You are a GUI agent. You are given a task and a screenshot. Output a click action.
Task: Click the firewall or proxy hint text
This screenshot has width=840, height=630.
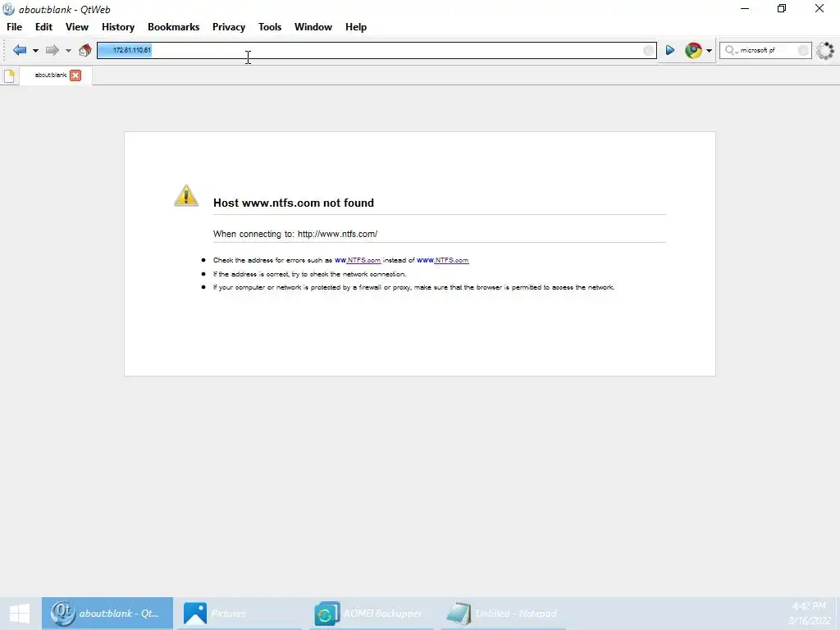point(413,287)
